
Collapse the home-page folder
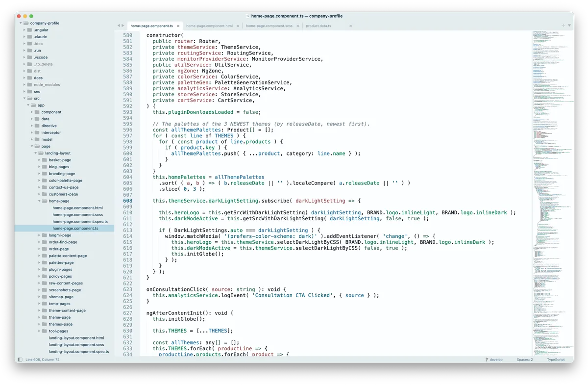point(39,201)
